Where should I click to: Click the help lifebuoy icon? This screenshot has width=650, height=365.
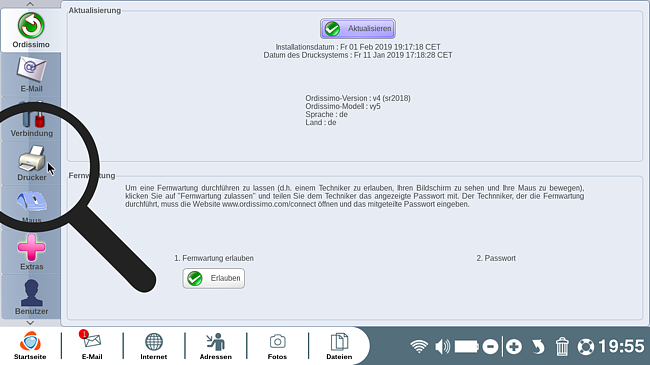tap(586, 346)
